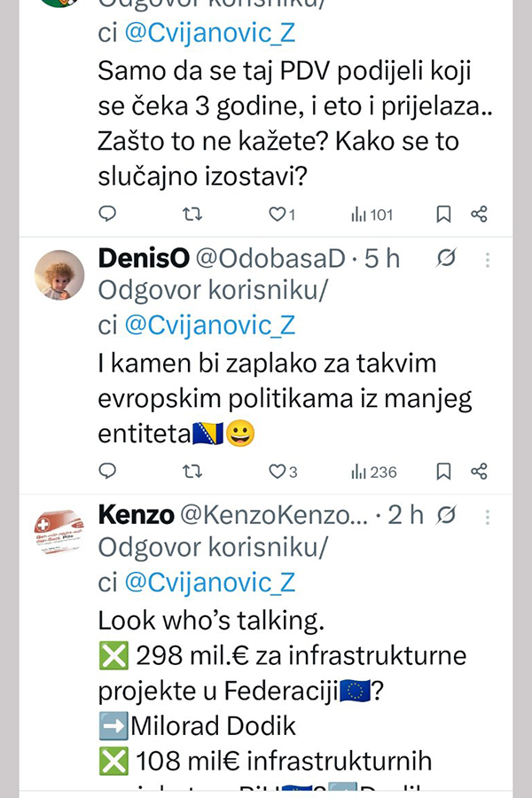This screenshot has width=532, height=798.
Task: Open DenisO's profile picture
Action: click(59, 274)
